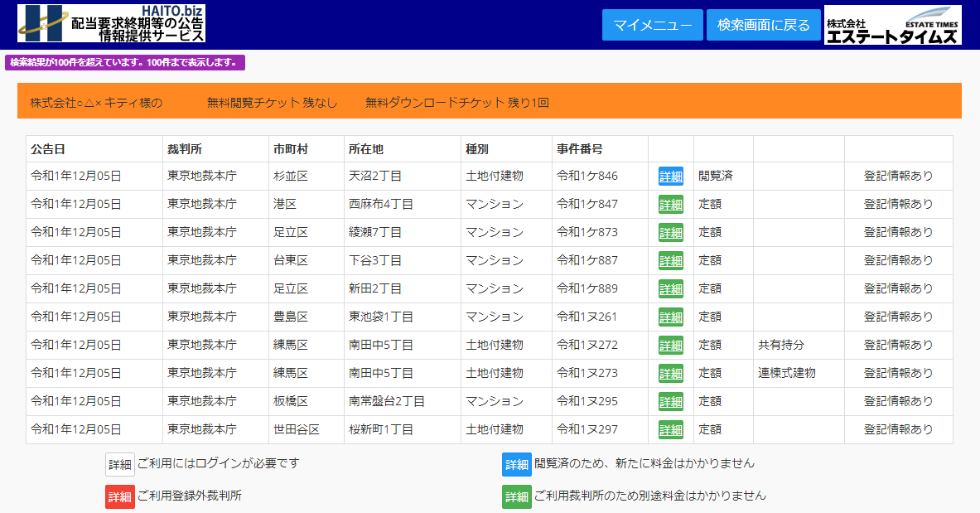Open blue 詳細 for case 令和1ケ846
Image resolution: width=980 pixels, height=513 pixels.
(670, 176)
